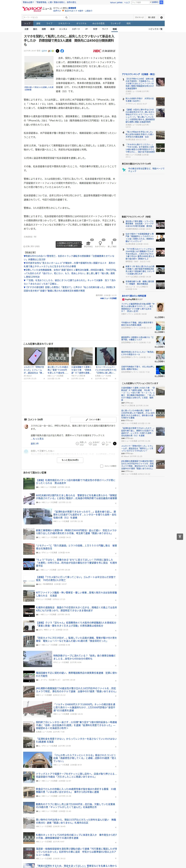
Task: Open the 地域 category
Action: click(x=115, y=29)
